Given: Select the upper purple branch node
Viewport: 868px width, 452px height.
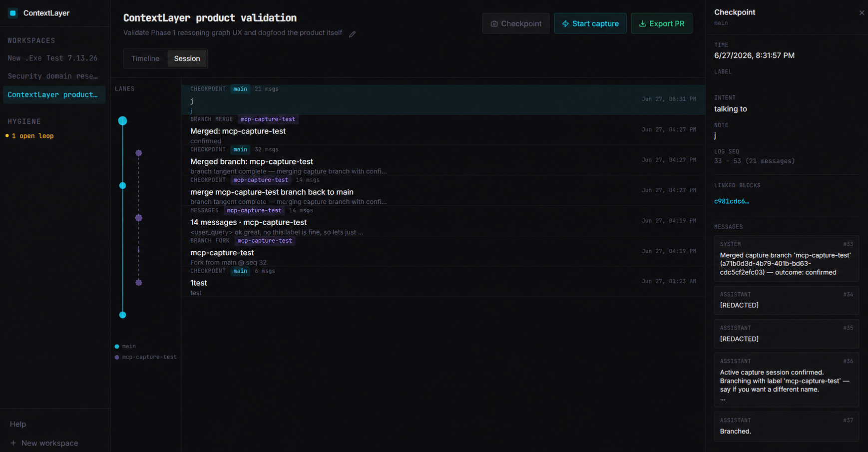Looking at the screenshot, I should pos(139,153).
